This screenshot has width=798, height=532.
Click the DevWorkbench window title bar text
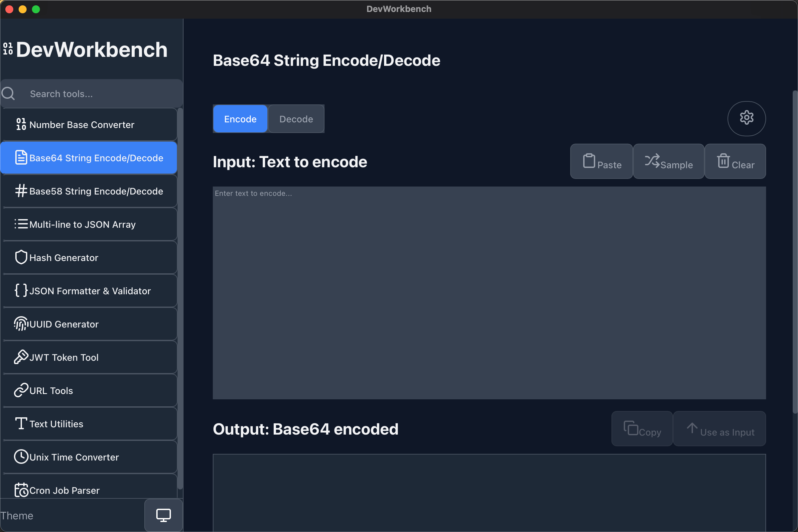click(x=399, y=9)
